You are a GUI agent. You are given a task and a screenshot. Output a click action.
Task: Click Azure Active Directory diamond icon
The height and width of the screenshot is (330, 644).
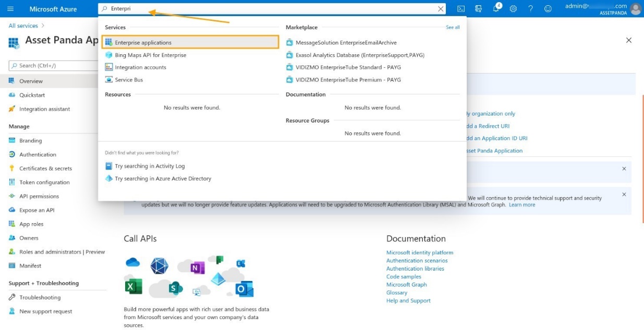(x=109, y=178)
